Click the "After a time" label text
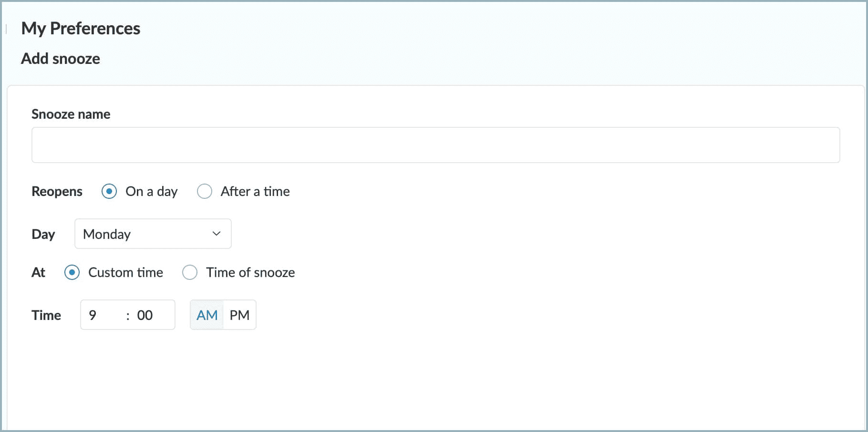 [255, 191]
